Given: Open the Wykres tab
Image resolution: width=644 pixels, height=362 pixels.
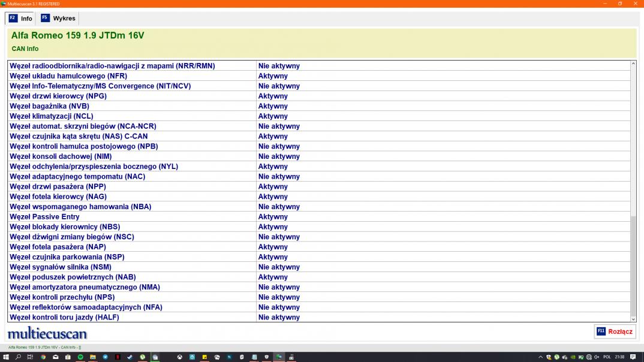Looking at the screenshot, I should (58, 18).
